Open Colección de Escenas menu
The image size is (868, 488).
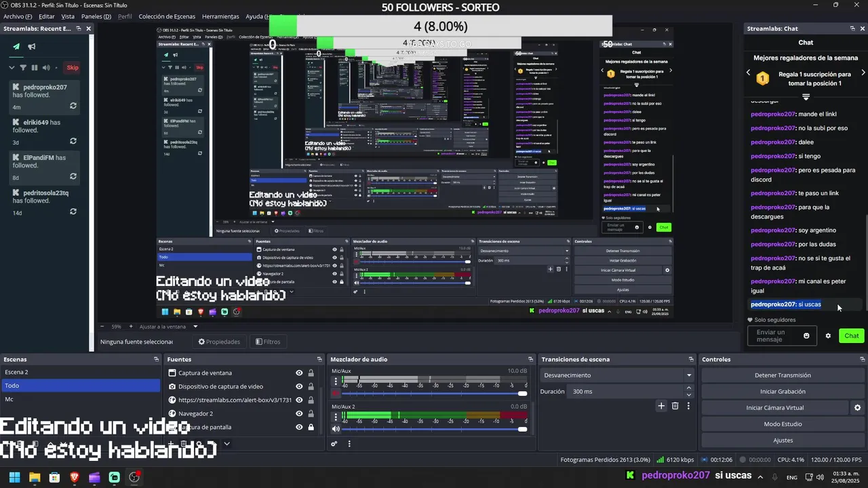[167, 16]
